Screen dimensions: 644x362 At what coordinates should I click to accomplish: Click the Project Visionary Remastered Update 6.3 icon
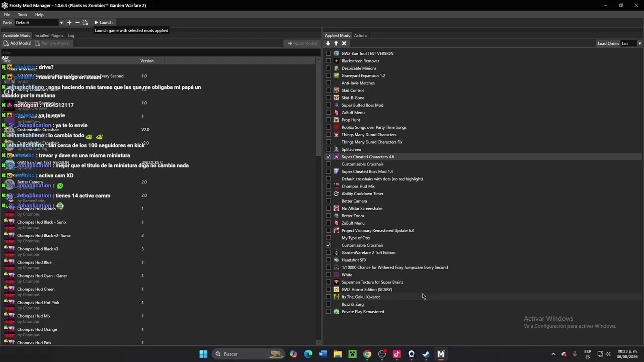coord(337,230)
